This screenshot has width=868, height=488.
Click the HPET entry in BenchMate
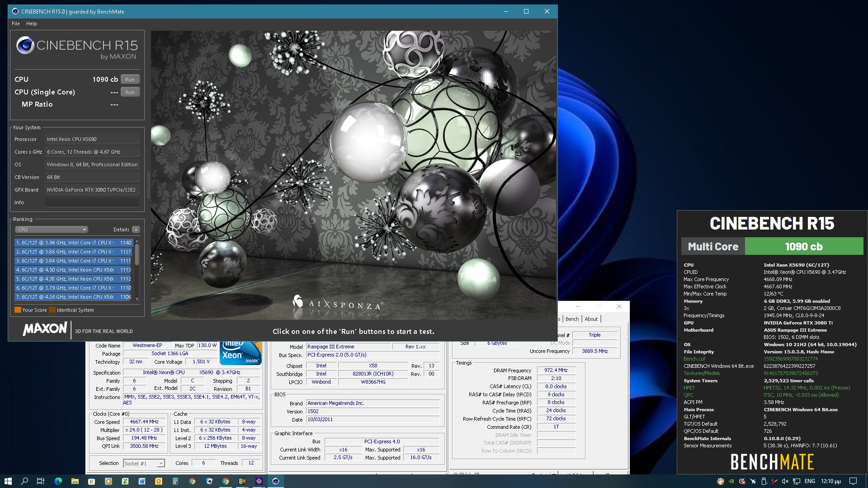point(689,388)
